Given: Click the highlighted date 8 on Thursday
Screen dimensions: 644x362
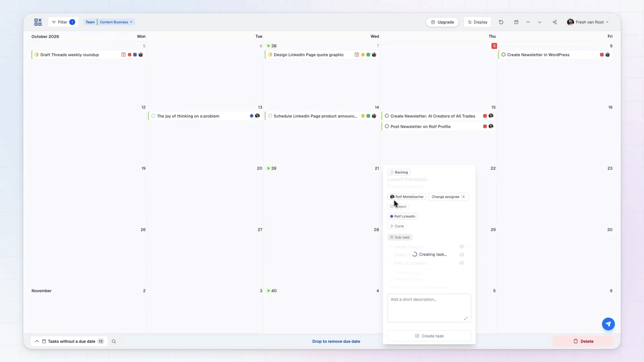Looking at the screenshot, I should (x=494, y=46).
